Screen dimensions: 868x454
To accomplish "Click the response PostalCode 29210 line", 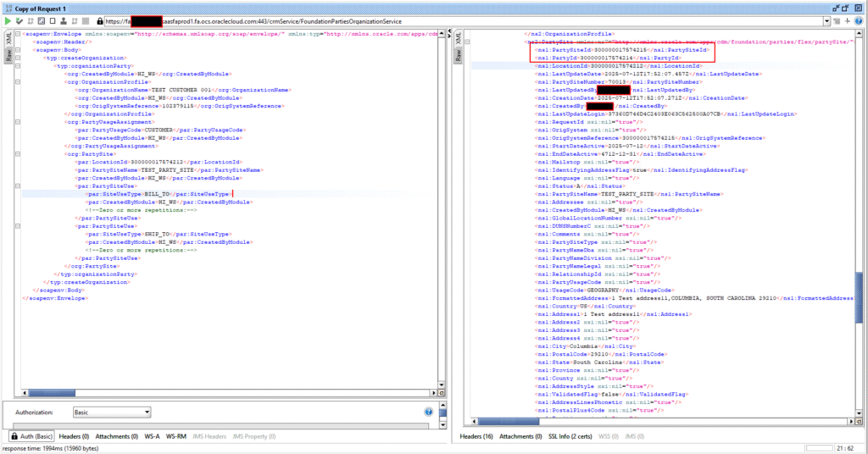I will coord(602,354).
